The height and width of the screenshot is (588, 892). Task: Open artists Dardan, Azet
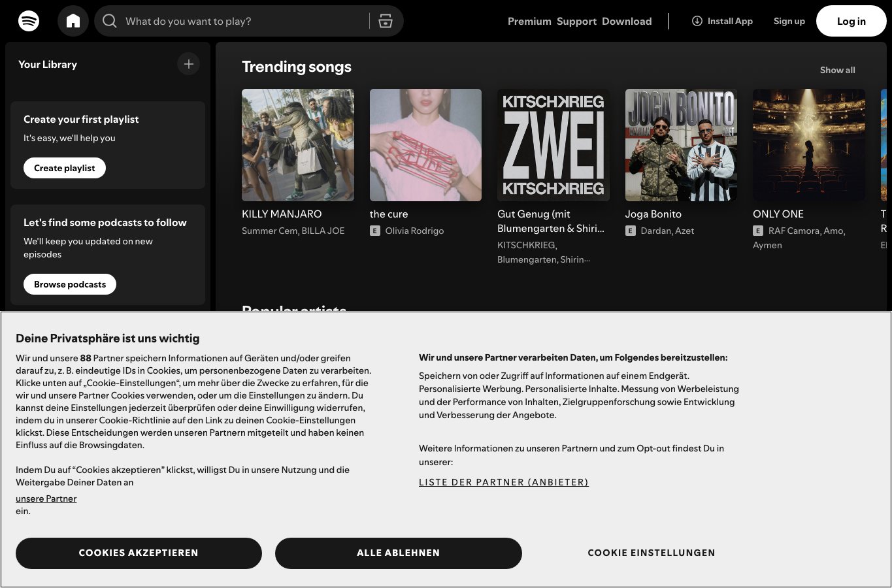[667, 231]
